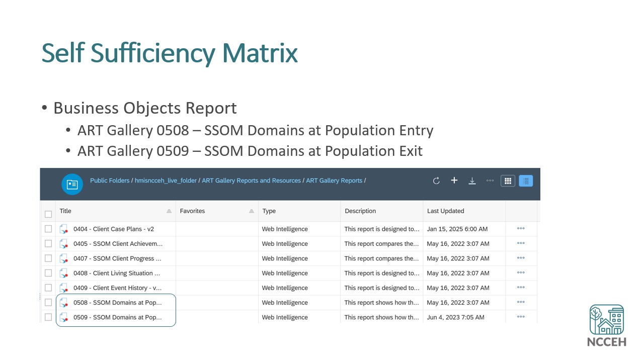644x362 pixels.
Task: Click the document icon of 0405 report
Action: [64, 244]
